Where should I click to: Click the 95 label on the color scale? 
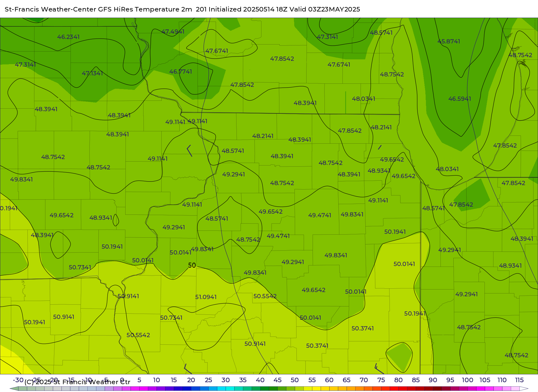pyautogui.click(x=450, y=380)
